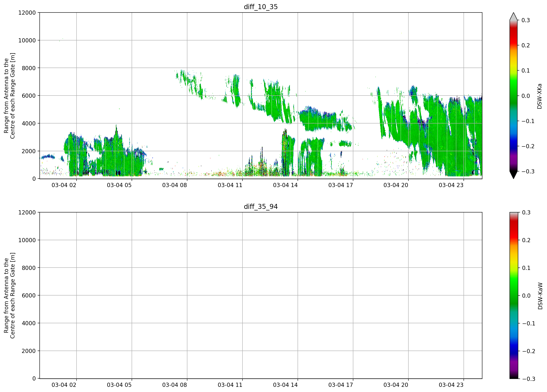This screenshot has height=392, width=547.
Task: Click the 10000 y-tick of the diff_35_94 plot
Action: click(x=27, y=240)
